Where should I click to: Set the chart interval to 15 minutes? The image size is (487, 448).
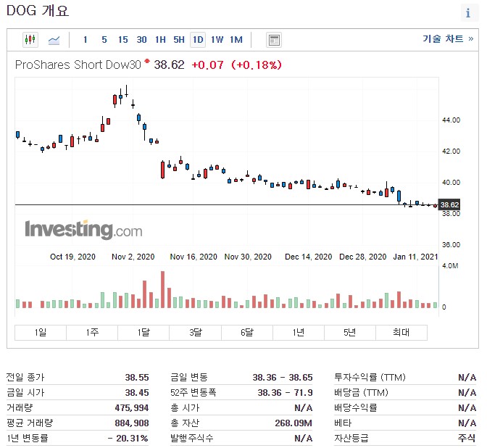click(x=122, y=40)
